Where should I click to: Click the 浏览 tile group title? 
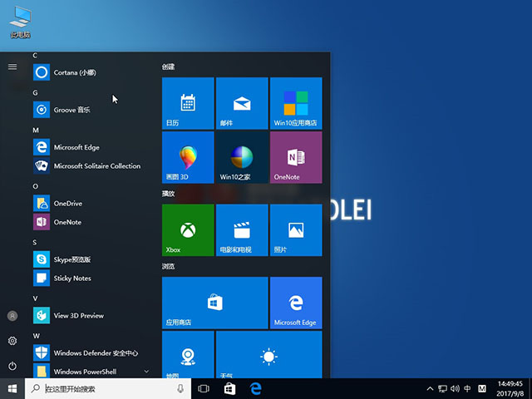(x=168, y=266)
